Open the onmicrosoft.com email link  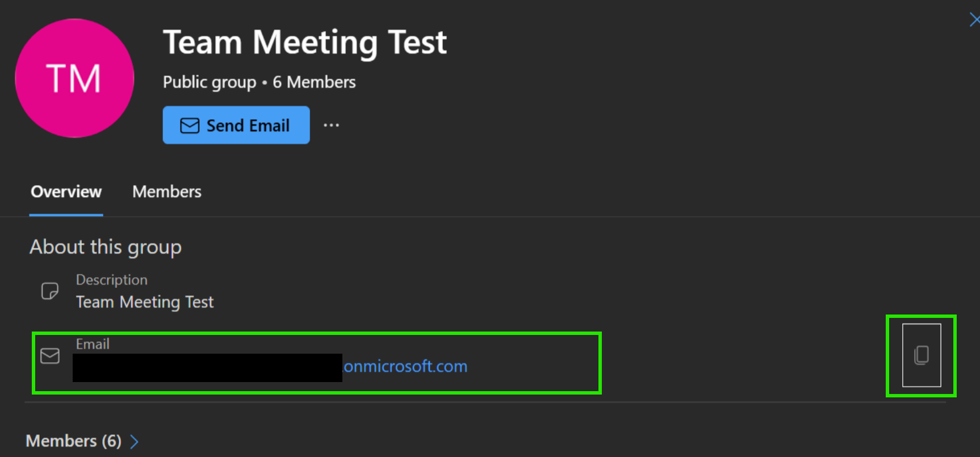[405, 366]
